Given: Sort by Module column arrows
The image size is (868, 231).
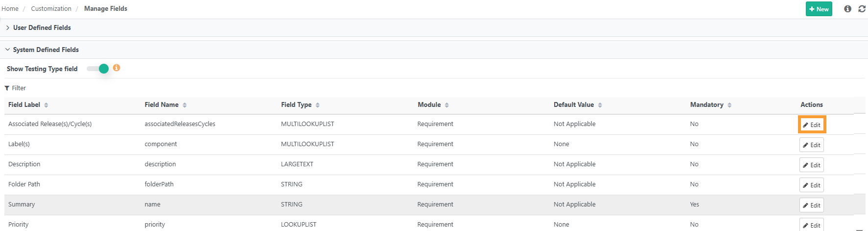Looking at the screenshot, I should (447, 105).
